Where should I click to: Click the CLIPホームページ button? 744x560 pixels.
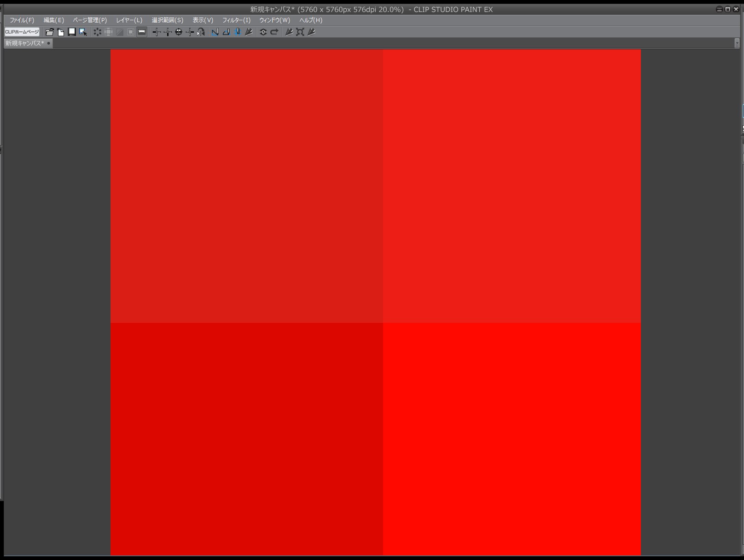[22, 32]
